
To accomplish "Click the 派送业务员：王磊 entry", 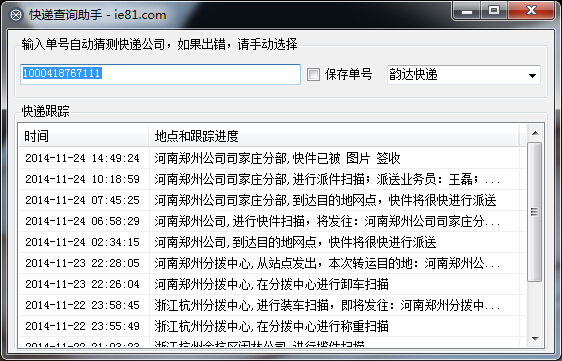I will click(x=327, y=179).
